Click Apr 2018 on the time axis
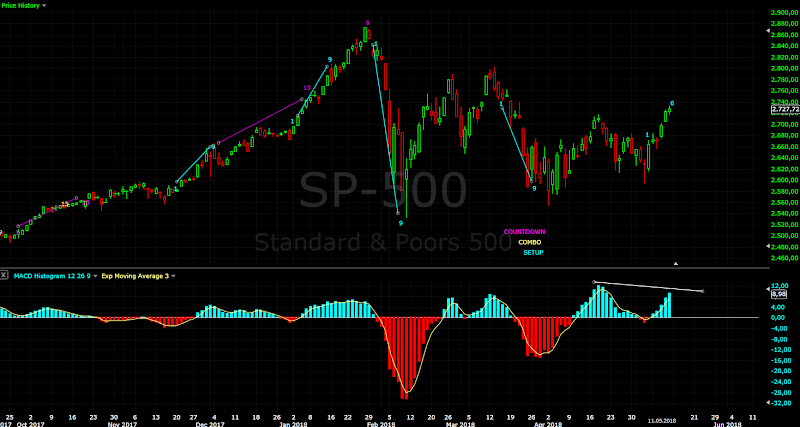The image size is (800, 427). tap(549, 424)
